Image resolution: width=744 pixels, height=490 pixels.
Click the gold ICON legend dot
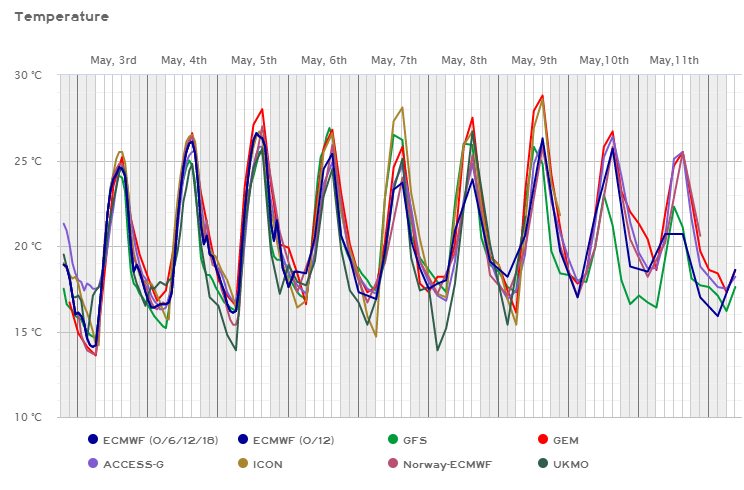[243, 463]
